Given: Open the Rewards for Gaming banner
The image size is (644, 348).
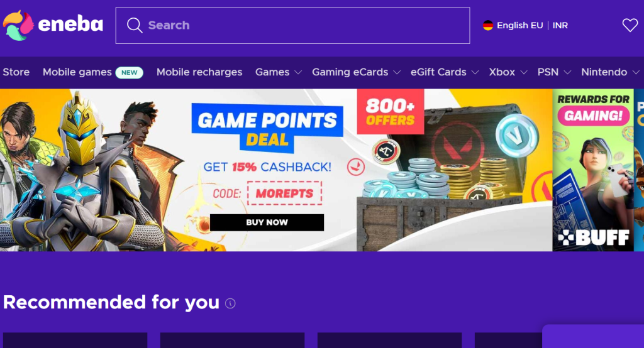Looking at the screenshot, I should 593,170.
